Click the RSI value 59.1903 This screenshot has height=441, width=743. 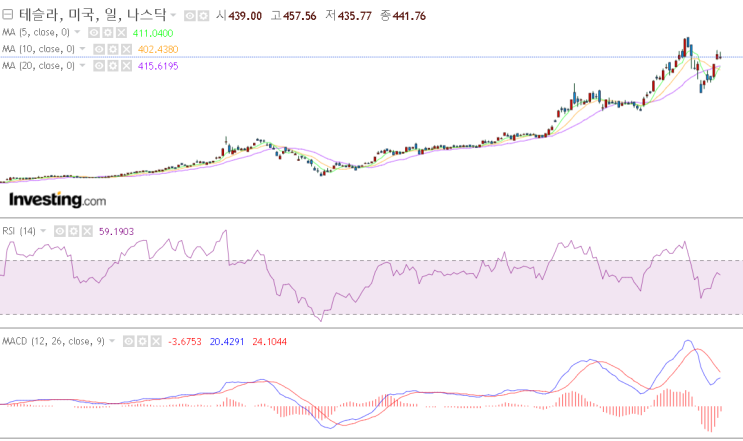coord(117,231)
